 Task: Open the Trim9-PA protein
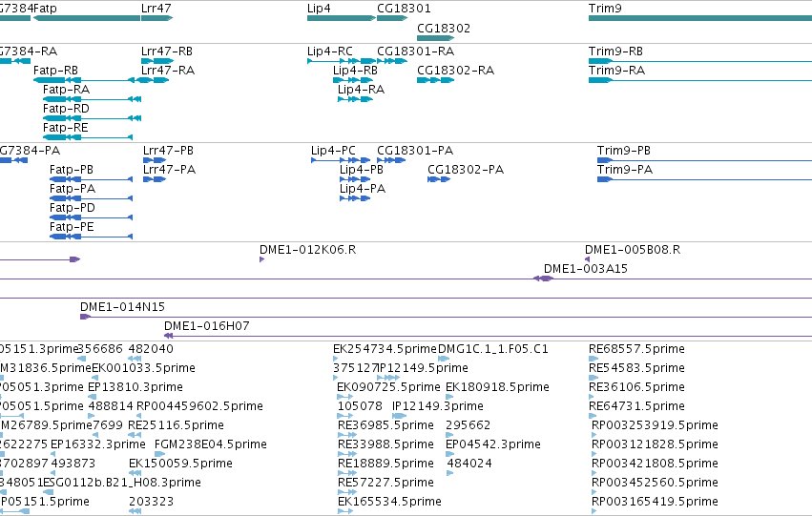(x=625, y=170)
